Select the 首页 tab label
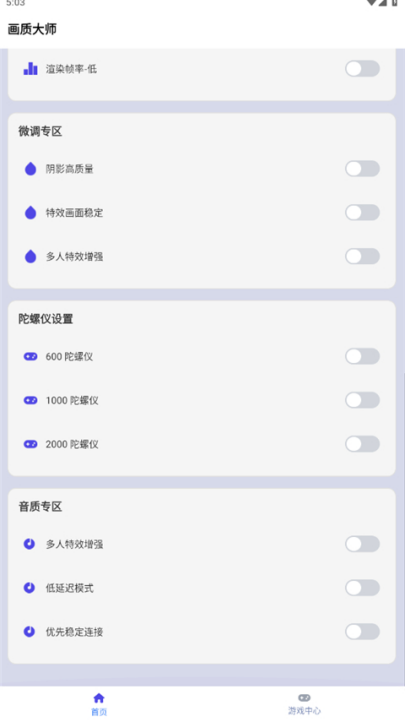Viewport: 405px width, 720px height. [99, 712]
